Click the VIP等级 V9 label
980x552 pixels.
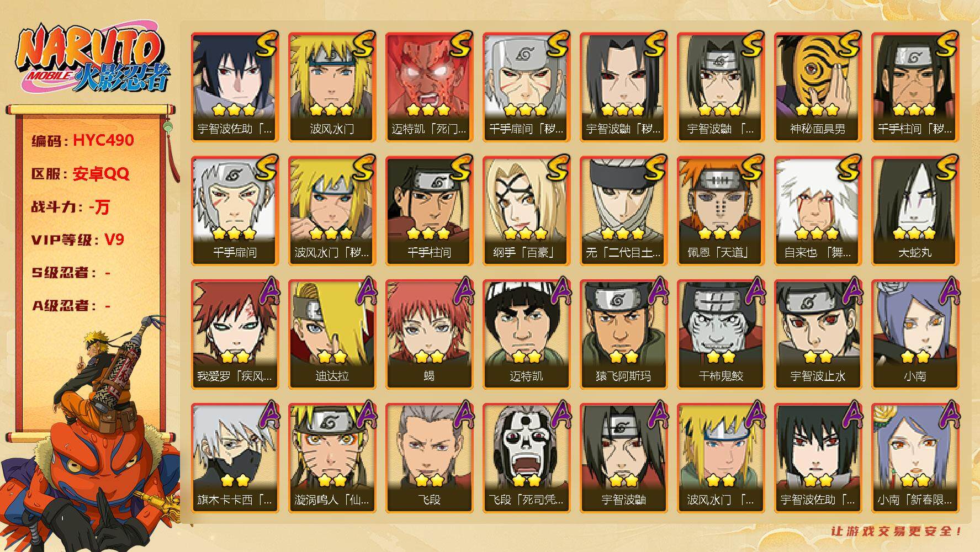click(x=78, y=240)
